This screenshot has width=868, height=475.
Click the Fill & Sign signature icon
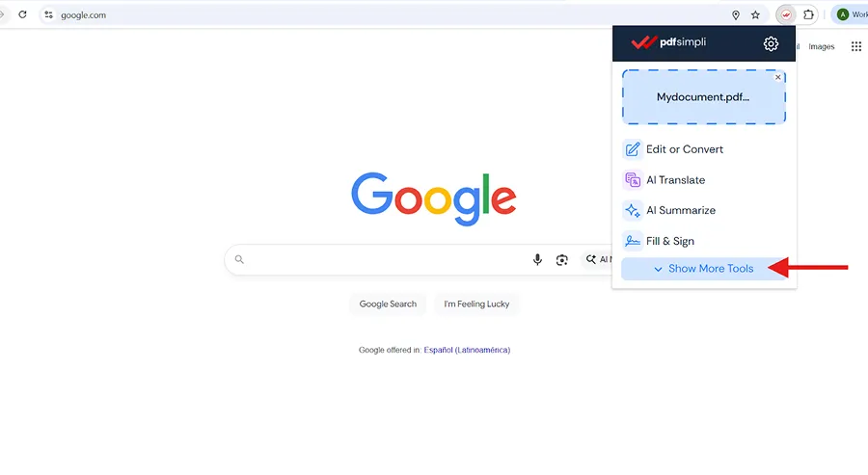click(x=632, y=241)
